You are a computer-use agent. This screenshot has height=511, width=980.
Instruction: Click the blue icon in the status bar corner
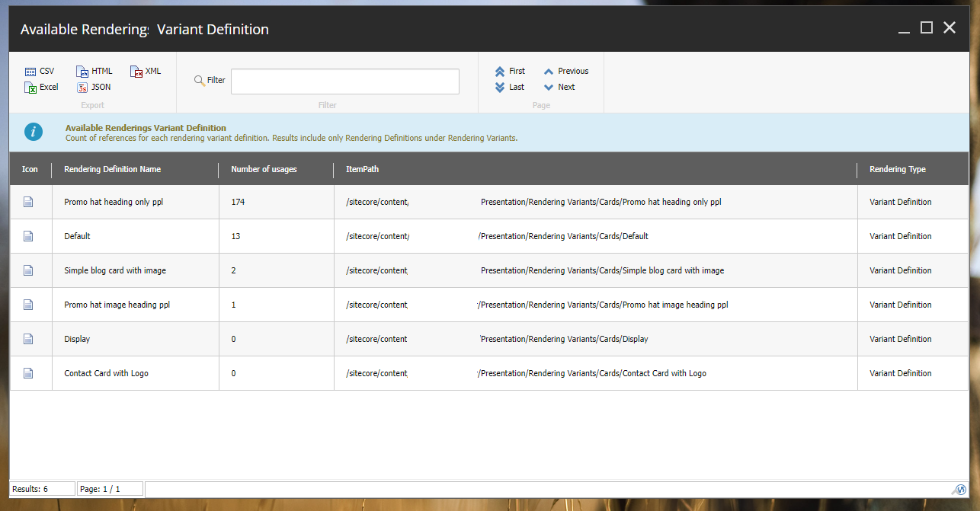click(960, 490)
